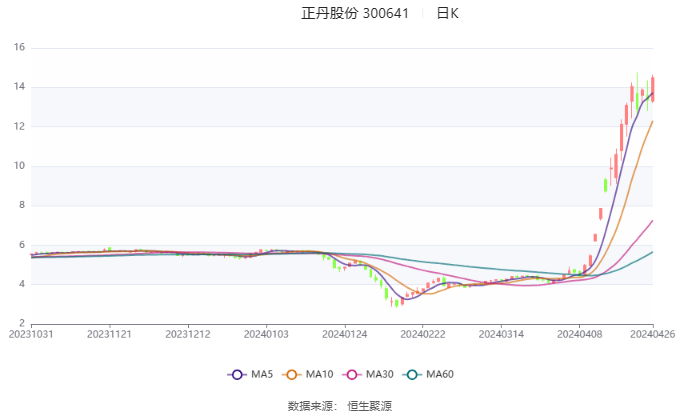Click the endpoint of the pink MA30 line
680x413 pixels.
(x=653, y=221)
